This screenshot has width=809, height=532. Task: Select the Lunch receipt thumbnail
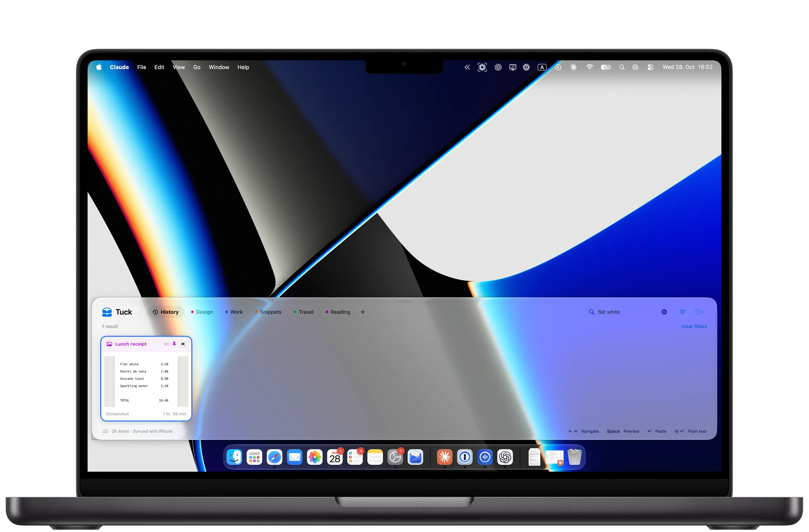[x=146, y=381]
